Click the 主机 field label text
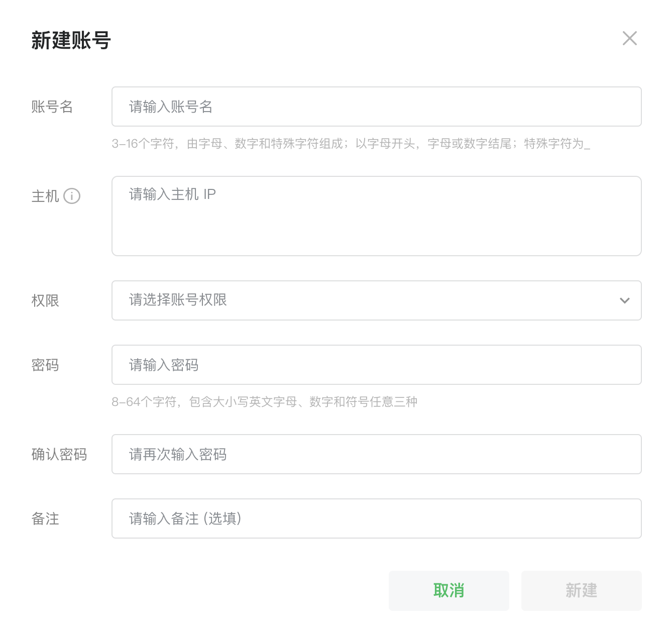 (45, 196)
